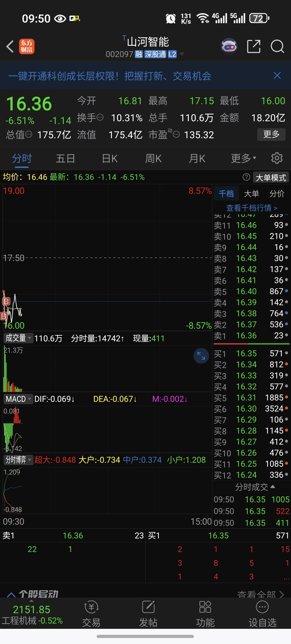Tap the 卖1 16.36 order row
Viewport: 291px width, 644px height.
click(251, 336)
